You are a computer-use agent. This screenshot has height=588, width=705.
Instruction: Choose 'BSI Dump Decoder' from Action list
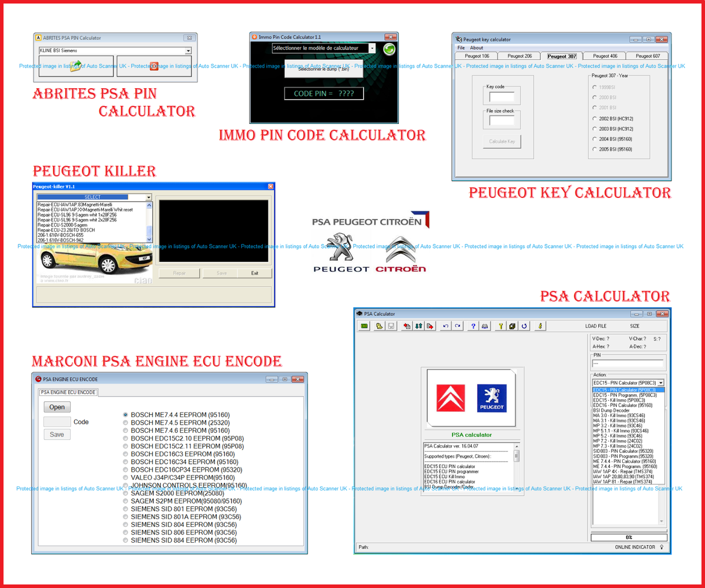click(628, 410)
